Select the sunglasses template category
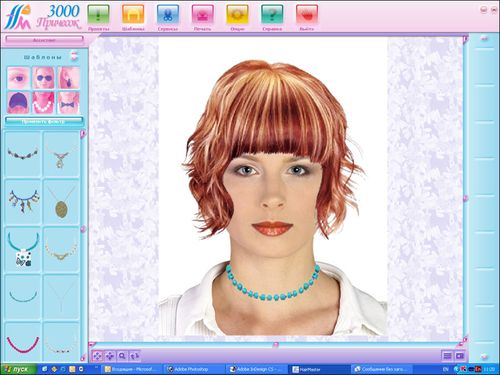This screenshot has height=375, width=500. tap(44, 77)
